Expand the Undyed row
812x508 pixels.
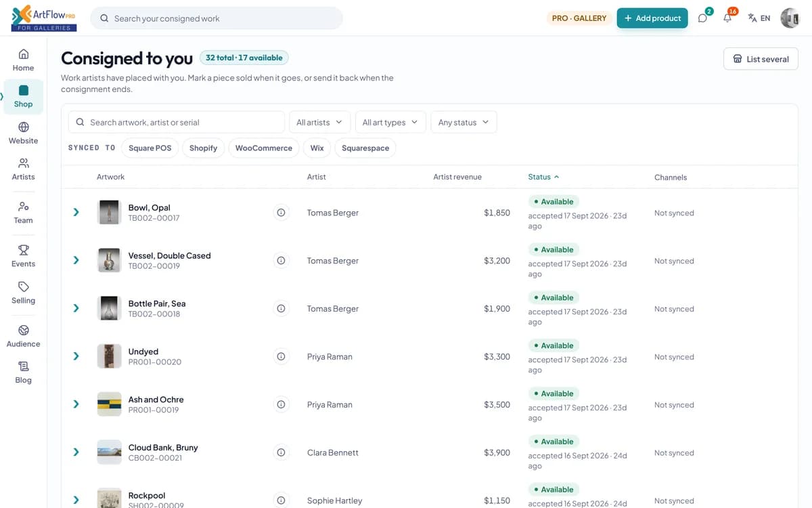point(76,357)
